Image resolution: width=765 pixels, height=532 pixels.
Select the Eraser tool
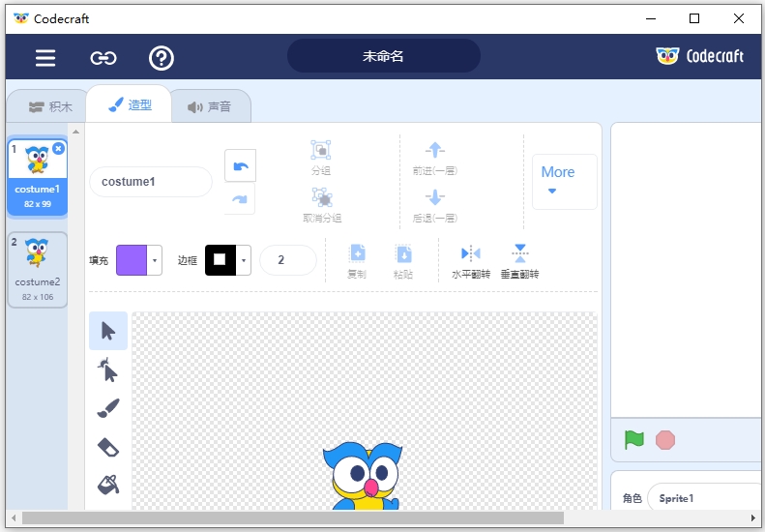(x=108, y=446)
